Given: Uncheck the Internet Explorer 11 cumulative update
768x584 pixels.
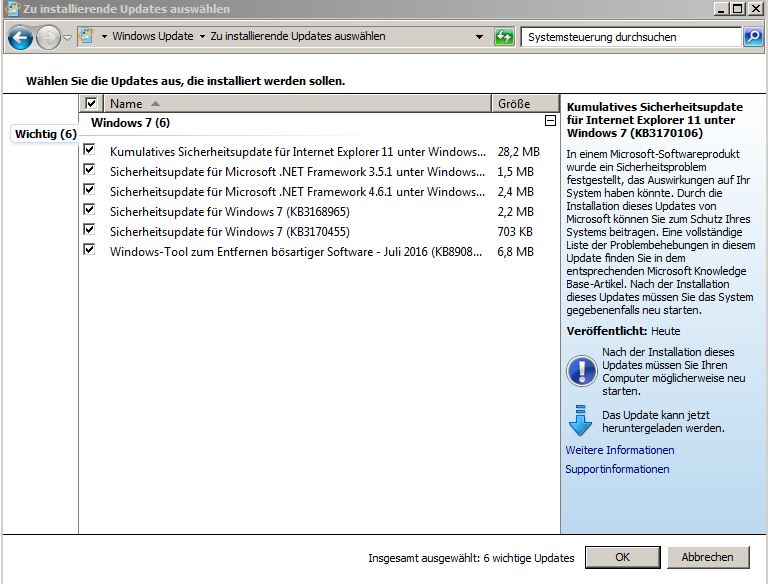Looking at the screenshot, I should coord(89,149).
